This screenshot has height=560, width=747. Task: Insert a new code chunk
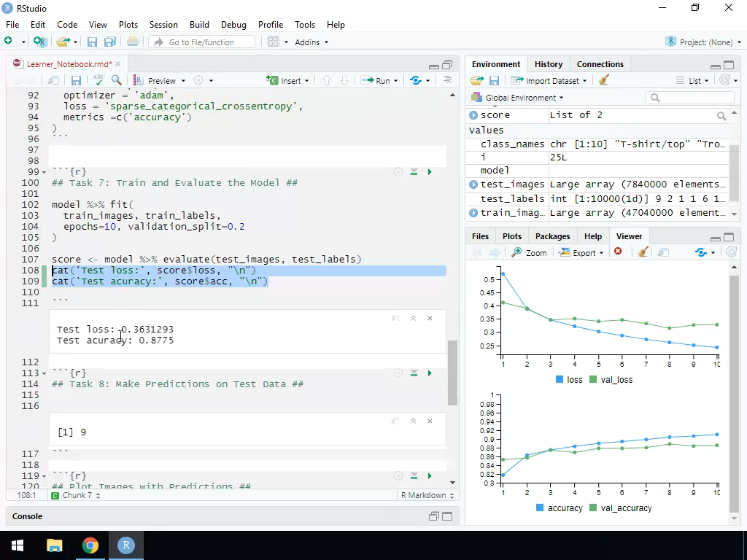284,80
